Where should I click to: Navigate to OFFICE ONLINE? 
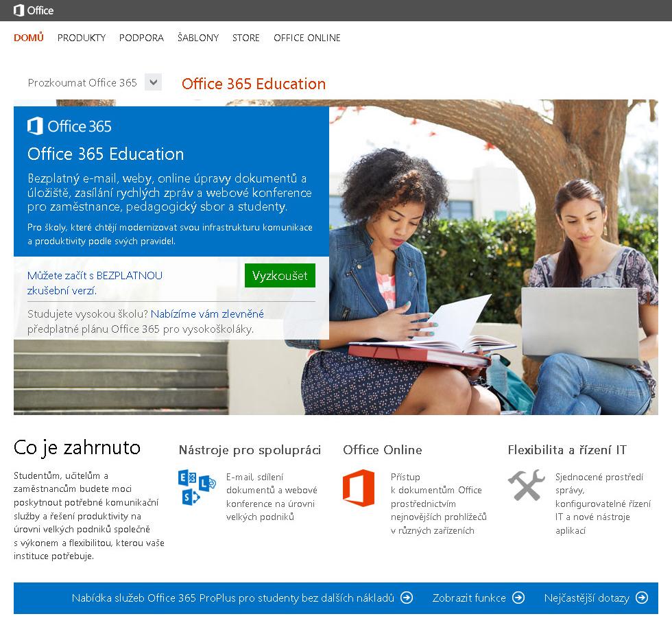[307, 38]
